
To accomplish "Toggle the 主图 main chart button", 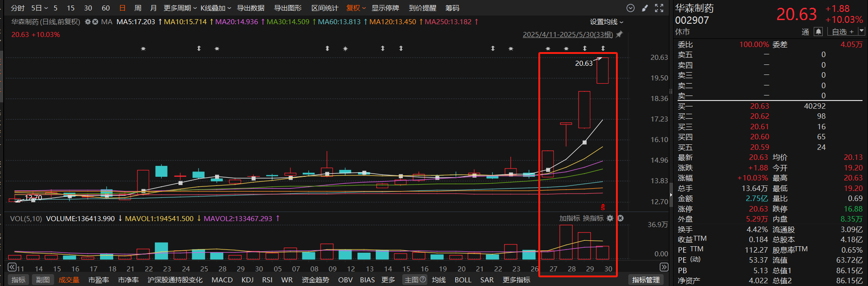I will tap(415, 280).
